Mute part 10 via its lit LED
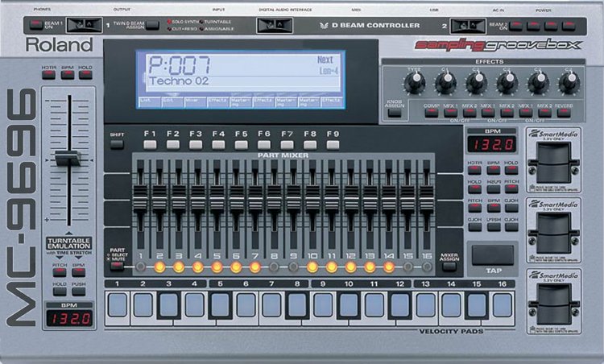The width and height of the screenshot is (604, 364). click(x=312, y=267)
